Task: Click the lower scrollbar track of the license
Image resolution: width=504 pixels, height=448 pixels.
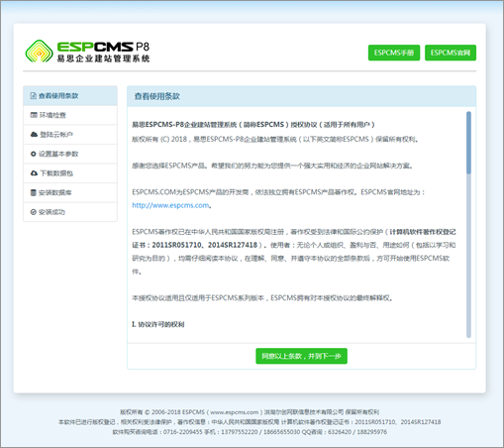Action: coord(468,256)
